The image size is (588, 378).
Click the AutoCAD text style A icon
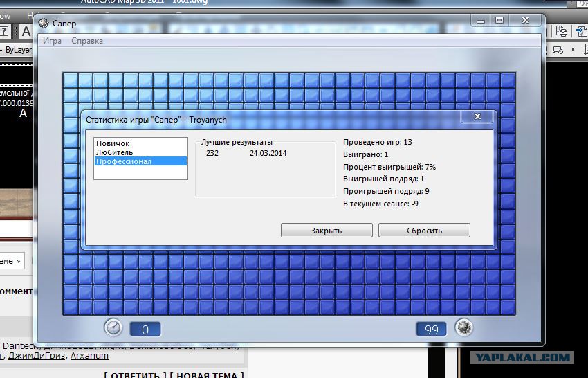click(26, 32)
